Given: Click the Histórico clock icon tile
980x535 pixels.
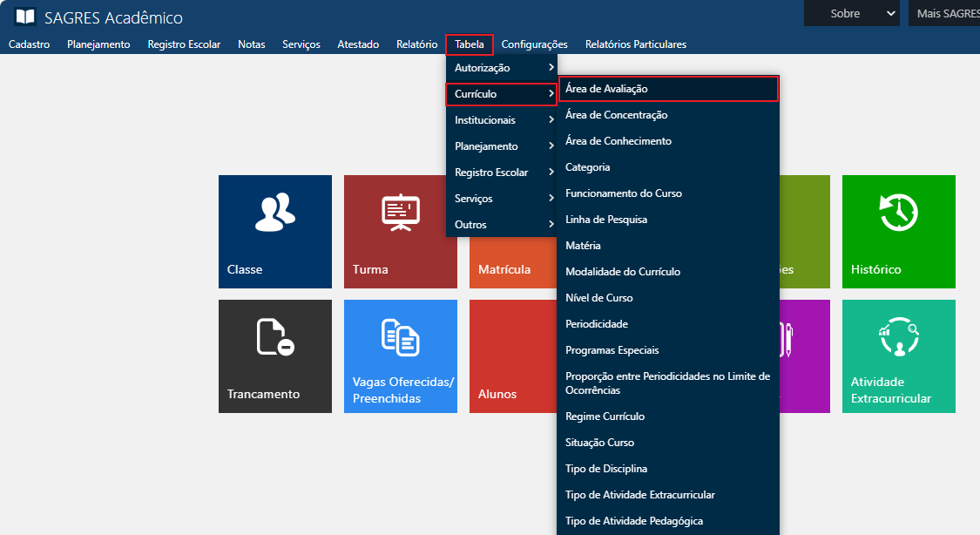Looking at the screenshot, I should pyautogui.click(x=898, y=231).
